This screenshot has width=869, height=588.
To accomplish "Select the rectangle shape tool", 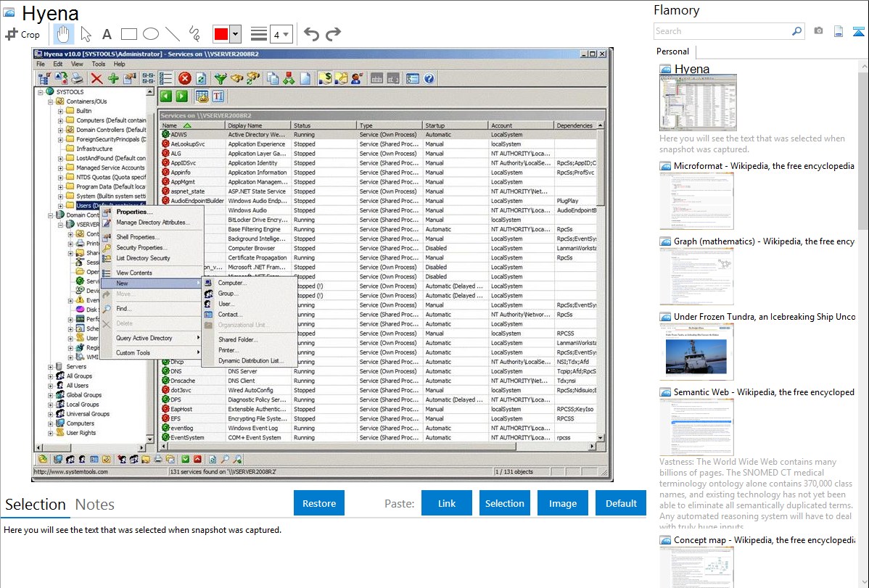I will (x=128, y=34).
